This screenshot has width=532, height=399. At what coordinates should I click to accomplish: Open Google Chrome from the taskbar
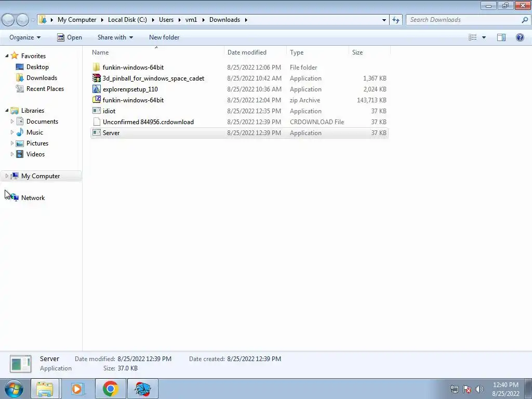110,389
